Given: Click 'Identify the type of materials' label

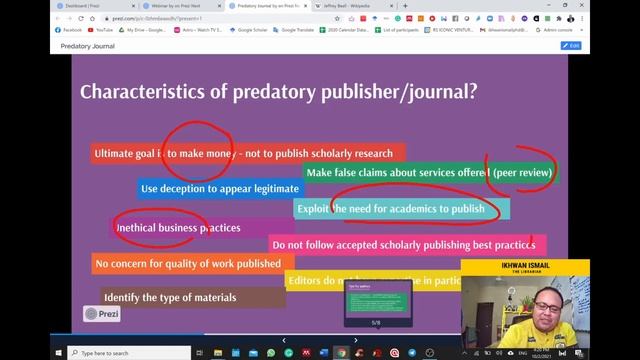Looking at the screenshot, I should pos(193,298).
